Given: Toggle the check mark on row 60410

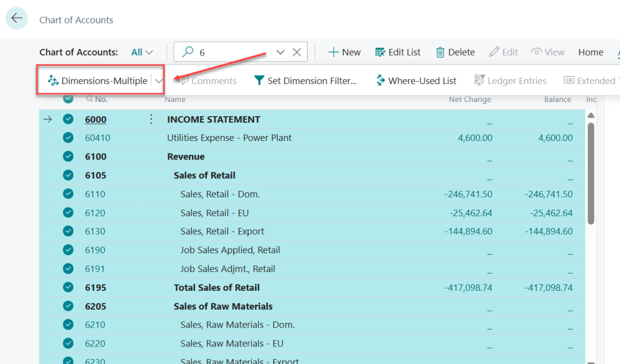Looking at the screenshot, I should click(x=68, y=138).
